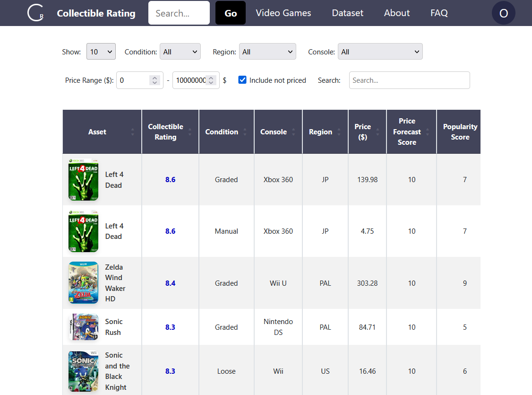Click Collectible Rating site title
The height and width of the screenshot is (395, 532).
[96, 13]
